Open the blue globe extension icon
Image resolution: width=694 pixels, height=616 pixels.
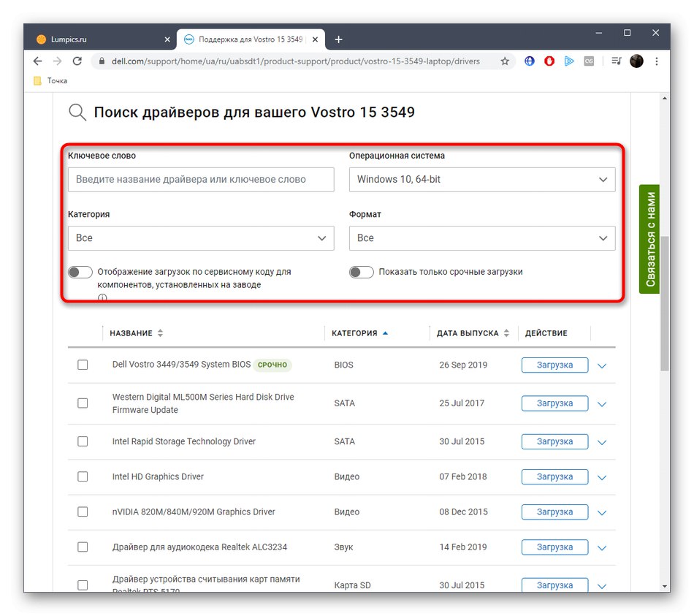(530, 61)
